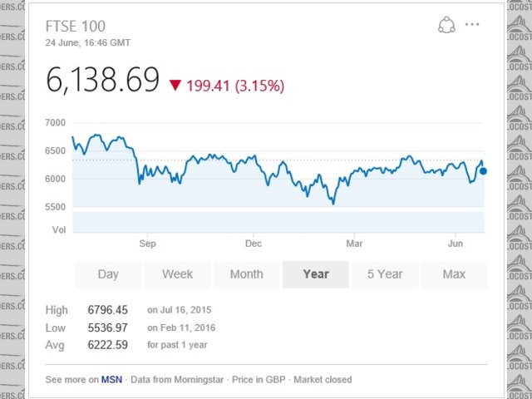Viewport: 532px width, 399px height.
Task: Select the Year tab
Action: (x=316, y=274)
